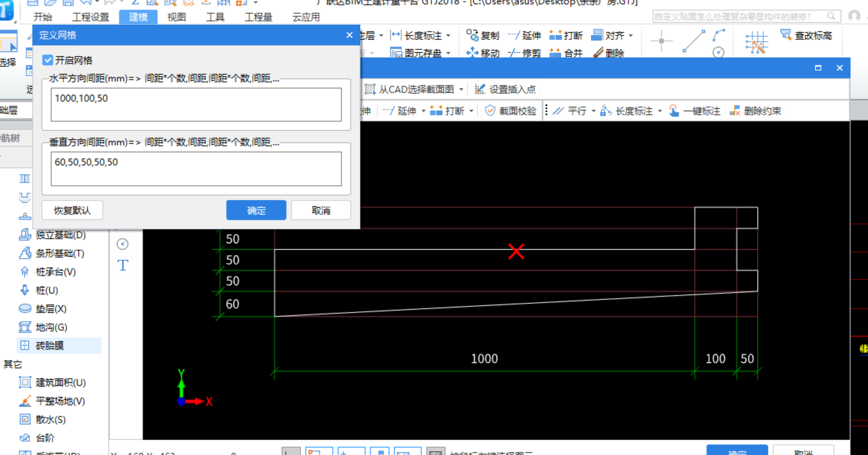Open the 工程设置 ribbon tab
Image resolution: width=868 pixels, height=455 pixels.
point(91,17)
